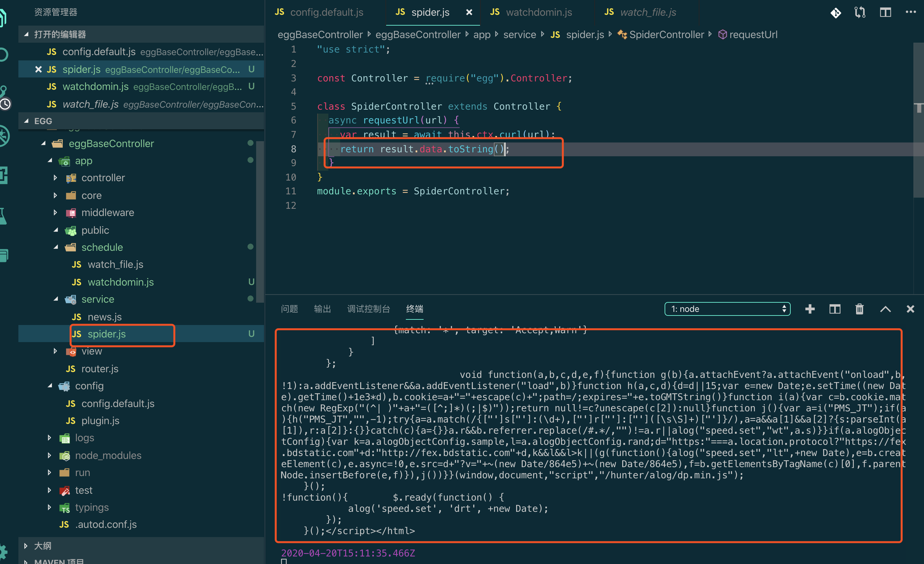Image resolution: width=924 pixels, height=564 pixels.
Task: Click service in the breadcrumb path
Action: [519, 34]
